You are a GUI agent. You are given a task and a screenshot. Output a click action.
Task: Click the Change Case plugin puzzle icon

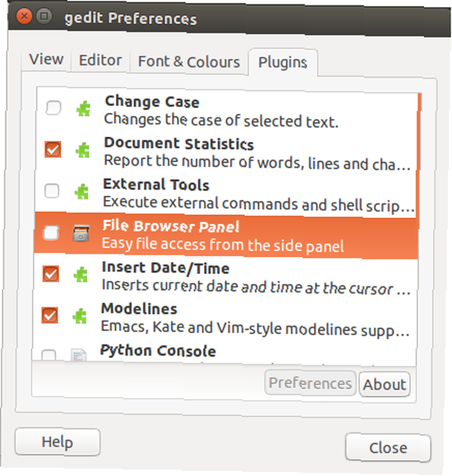[x=83, y=109]
